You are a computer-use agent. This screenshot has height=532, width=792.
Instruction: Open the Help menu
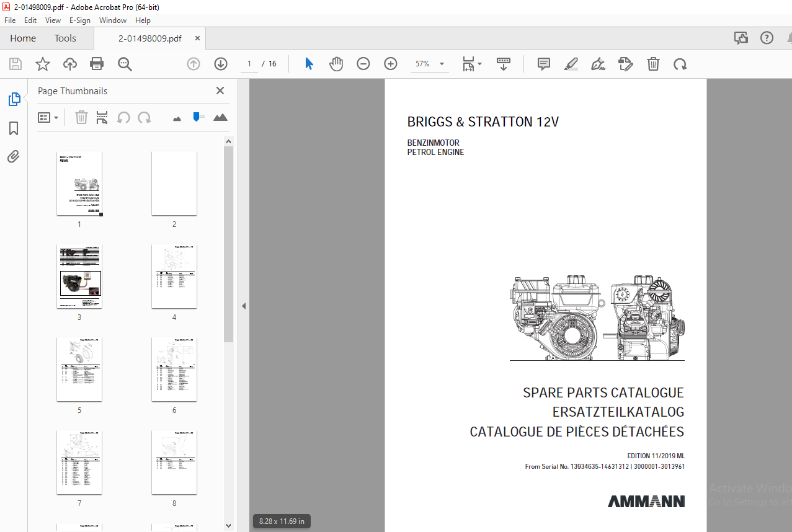143,20
